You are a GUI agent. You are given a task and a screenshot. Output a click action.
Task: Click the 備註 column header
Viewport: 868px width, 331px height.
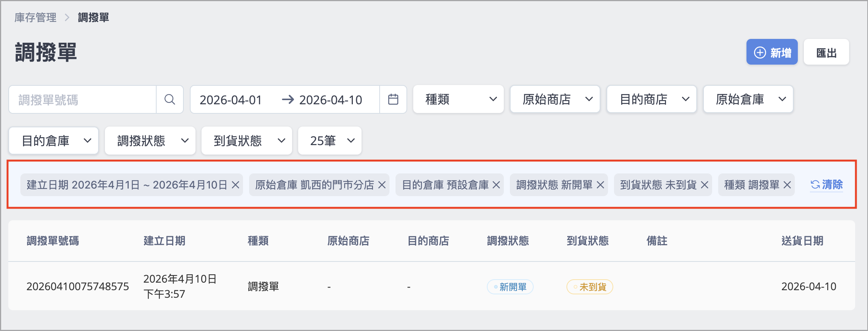tap(657, 241)
